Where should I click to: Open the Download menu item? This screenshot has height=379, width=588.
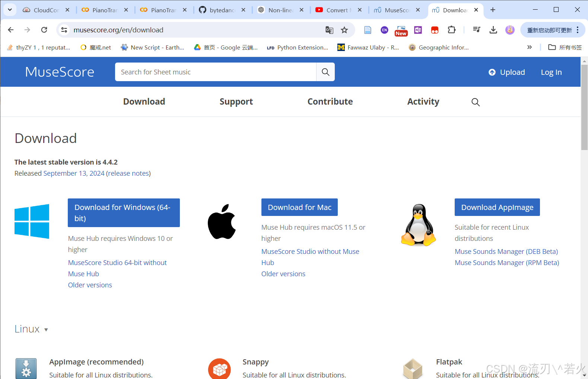coord(144,102)
